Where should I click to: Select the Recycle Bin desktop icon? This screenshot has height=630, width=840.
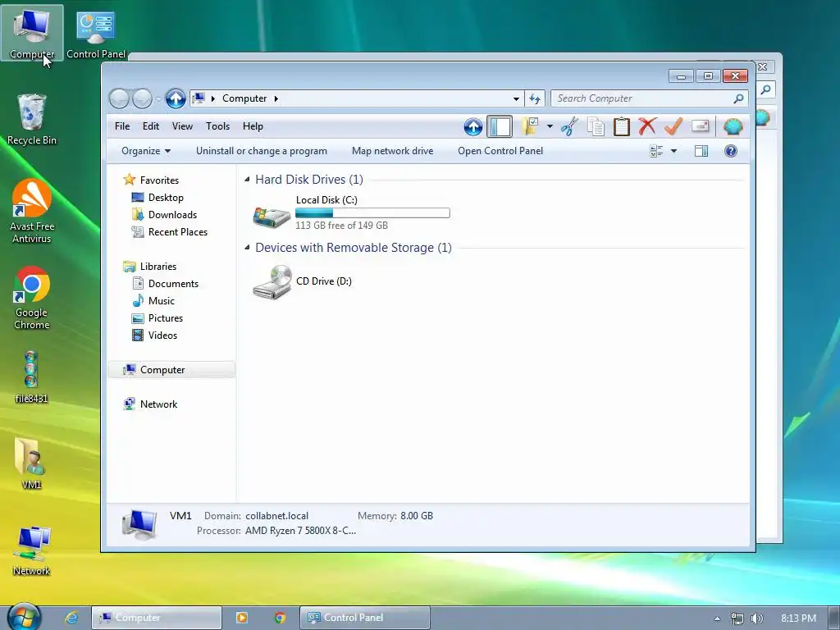click(32, 120)
